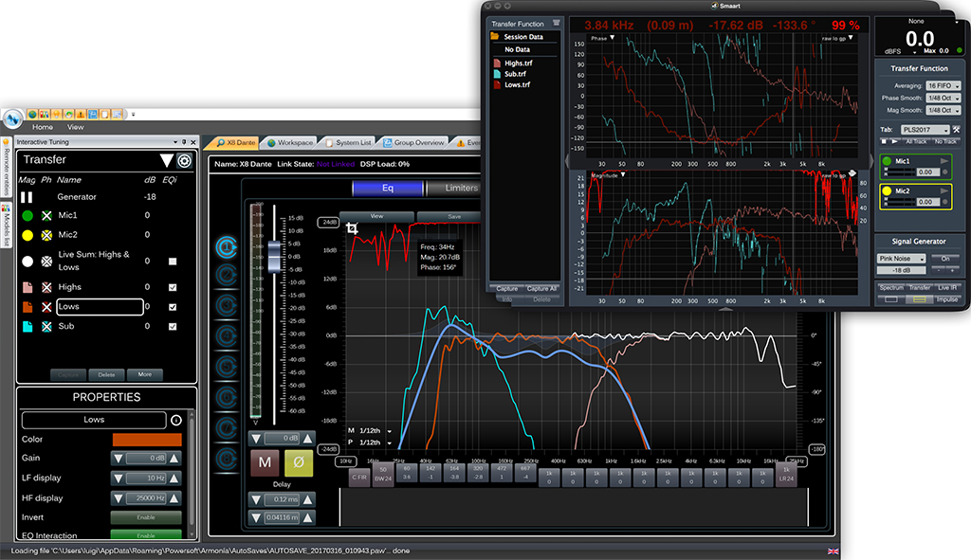Click the info icon next to Lows name
This screenshot has width=971, height=560.
point(175,420)
